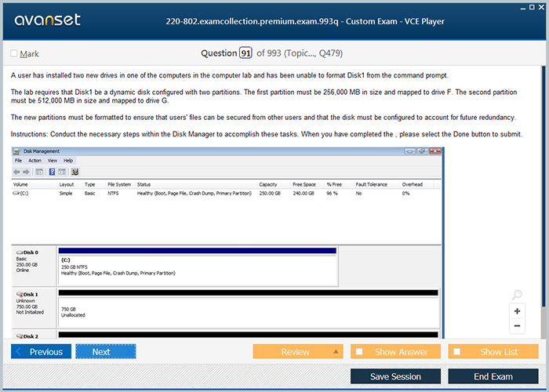Go to the Previous question
This screenshot has height=392, width=549.
41,351
